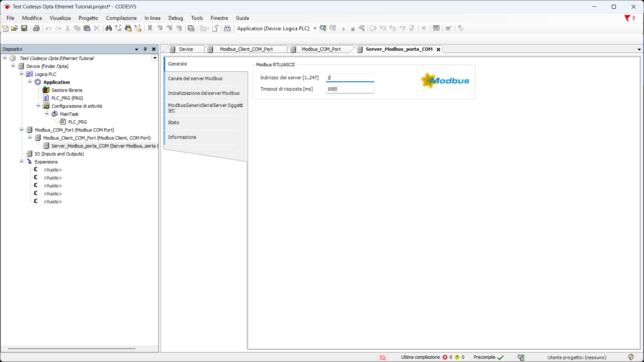Click the Timeout di risposta input field
The image size is (644, 362).
tap(350, 89)
